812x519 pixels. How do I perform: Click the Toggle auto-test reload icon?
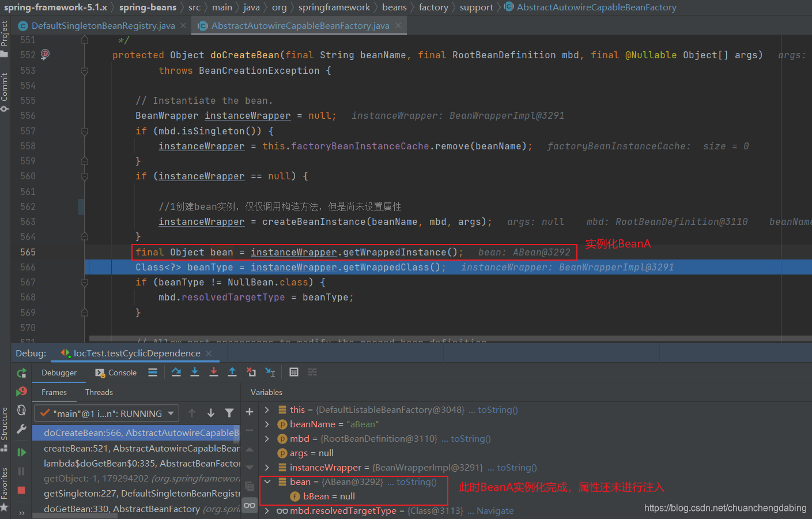coord(21,410)
